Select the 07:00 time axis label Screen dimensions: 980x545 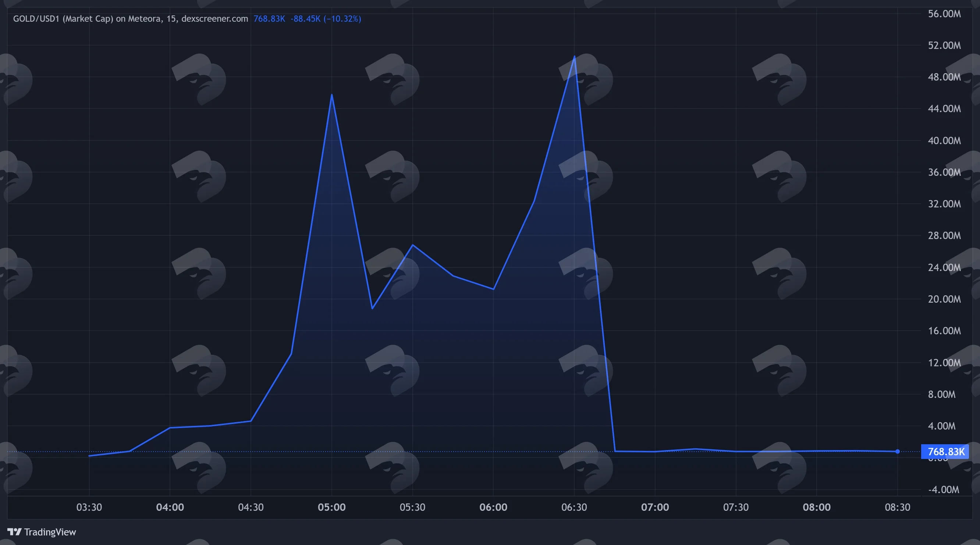(655, 507)
